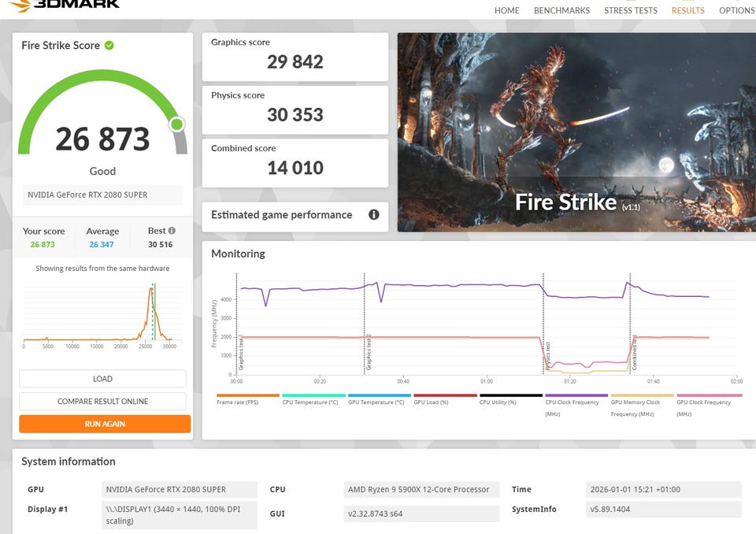
Task: Click the NVIDIA GeForce RTX 2080 SUPER label under Good
Action: (102, 195)
